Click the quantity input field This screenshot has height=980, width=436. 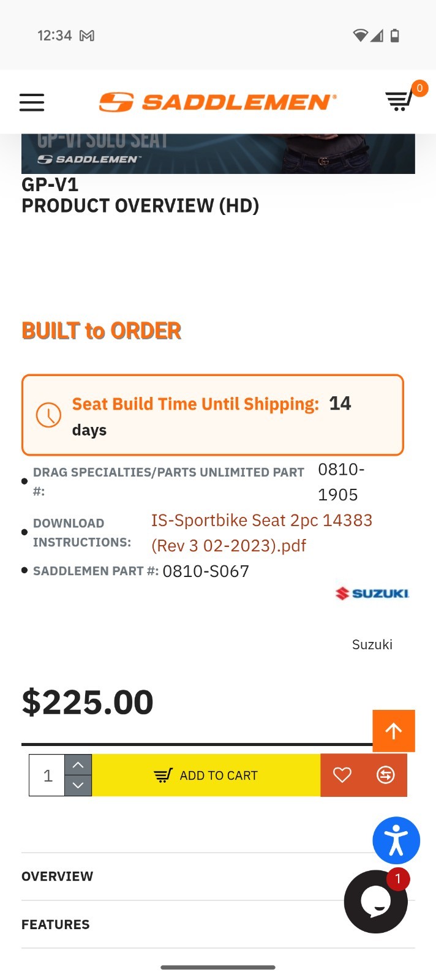tap(48, 775)
